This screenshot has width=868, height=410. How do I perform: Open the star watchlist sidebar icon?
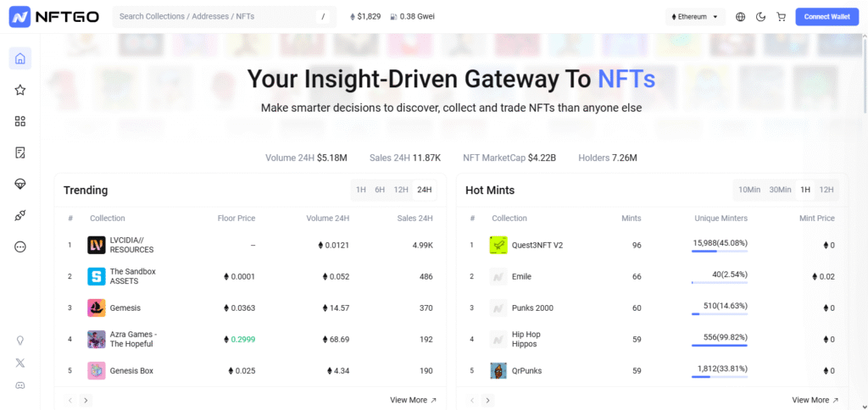point(20,90)
